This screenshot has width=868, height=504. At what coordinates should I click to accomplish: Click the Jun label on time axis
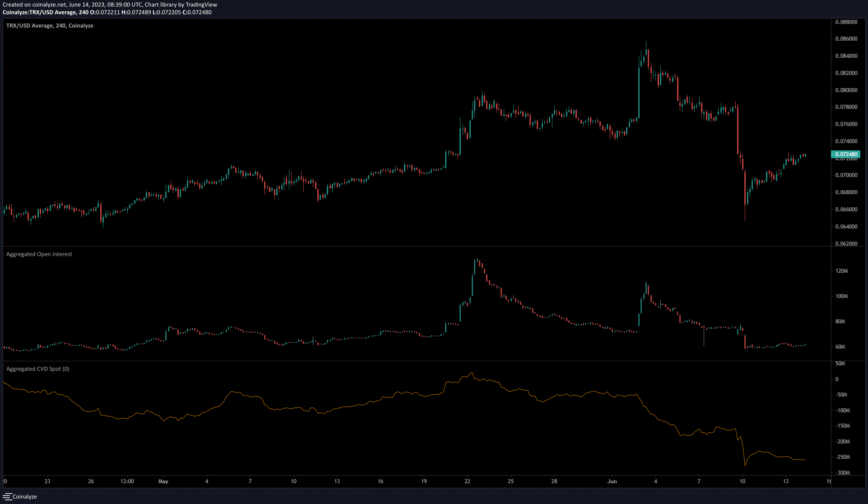612,481
